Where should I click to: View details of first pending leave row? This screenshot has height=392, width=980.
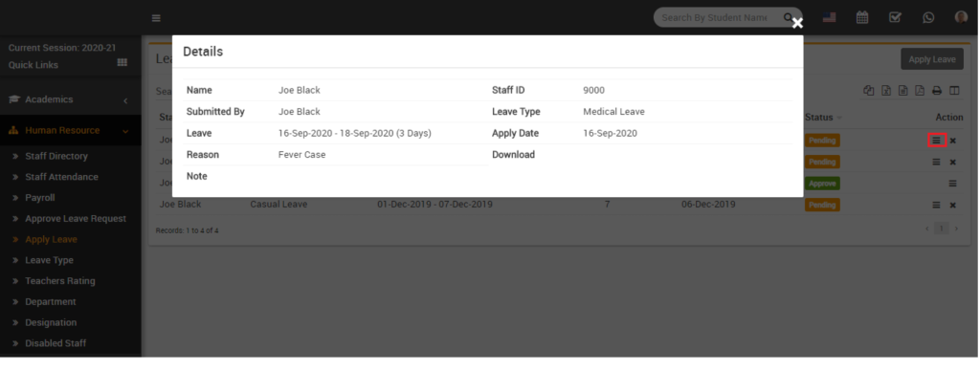coord(936,141)
